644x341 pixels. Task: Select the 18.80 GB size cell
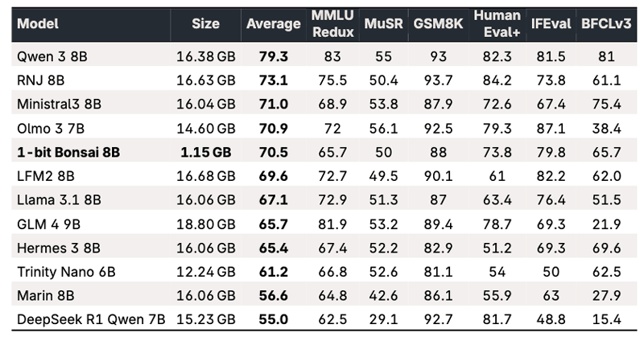coord(206,227)
